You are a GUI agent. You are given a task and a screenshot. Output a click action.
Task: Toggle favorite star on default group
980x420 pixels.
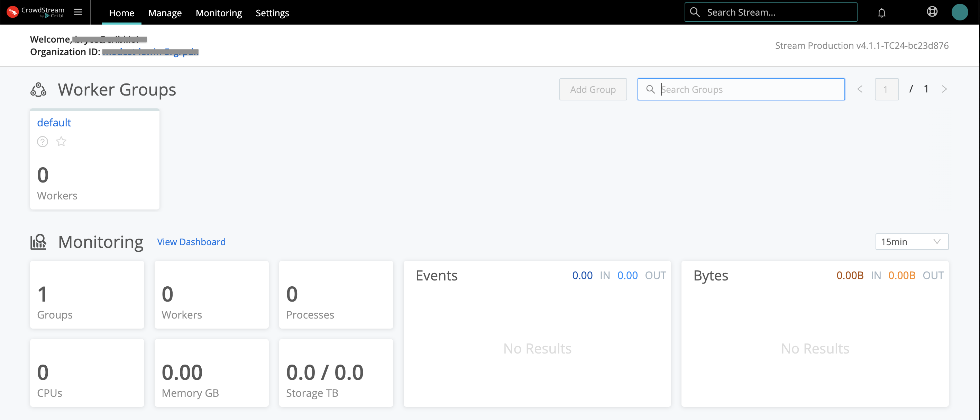(x=61, y=142)
